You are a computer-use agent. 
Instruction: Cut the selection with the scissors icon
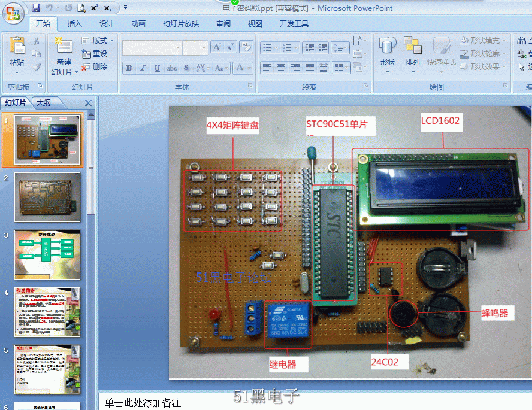(x=37, y=41)
